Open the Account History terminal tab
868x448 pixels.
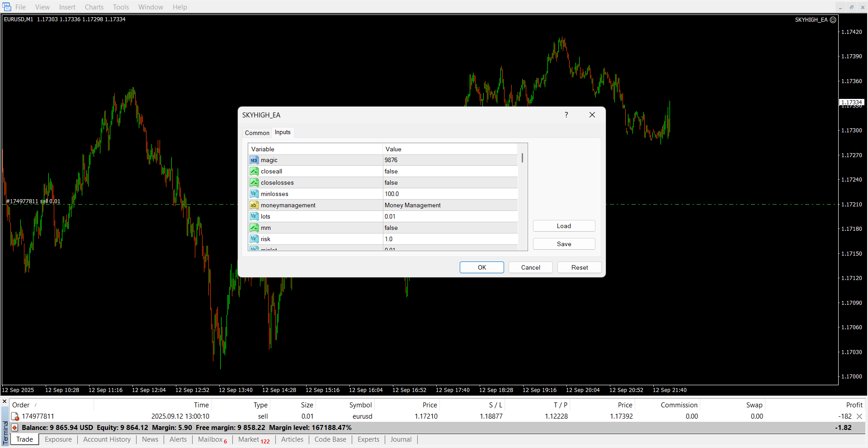(107, 439)
